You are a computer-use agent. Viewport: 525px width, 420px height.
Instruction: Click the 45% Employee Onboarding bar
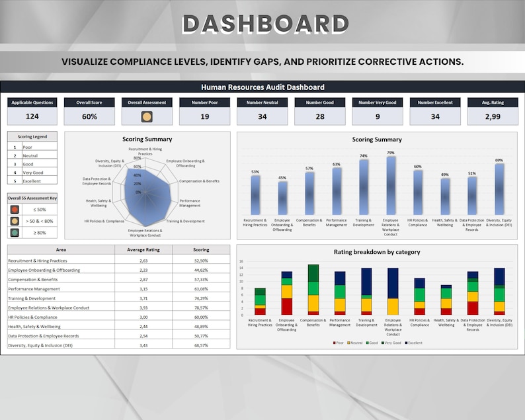(x=282, y=198)
